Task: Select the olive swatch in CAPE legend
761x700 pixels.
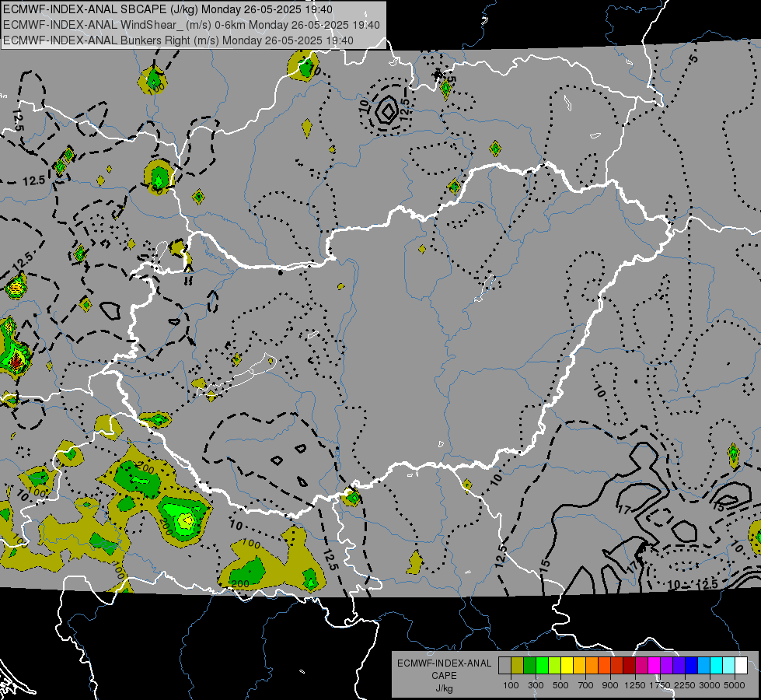Action: pos(517,666)
